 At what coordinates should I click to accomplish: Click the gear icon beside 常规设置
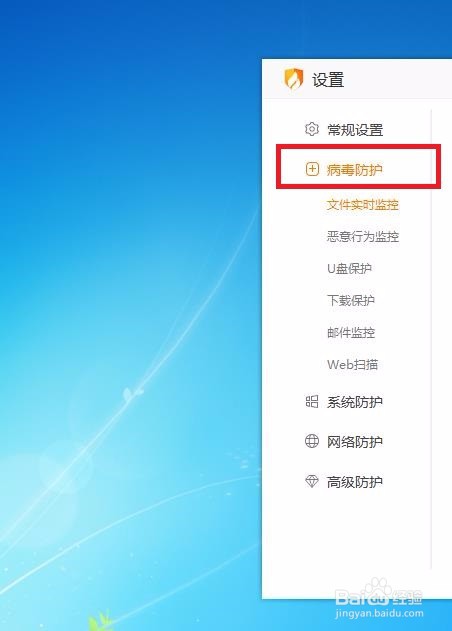pos(312,129)
